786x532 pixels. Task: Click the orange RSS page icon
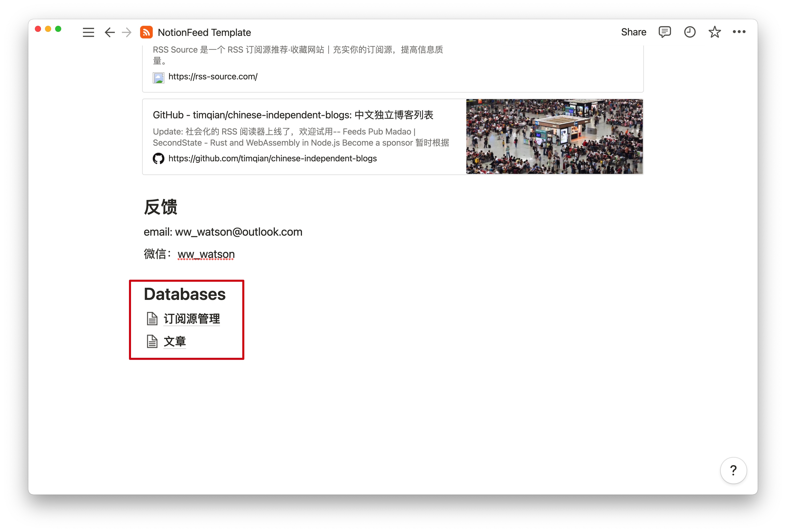(x=146, y=32)
